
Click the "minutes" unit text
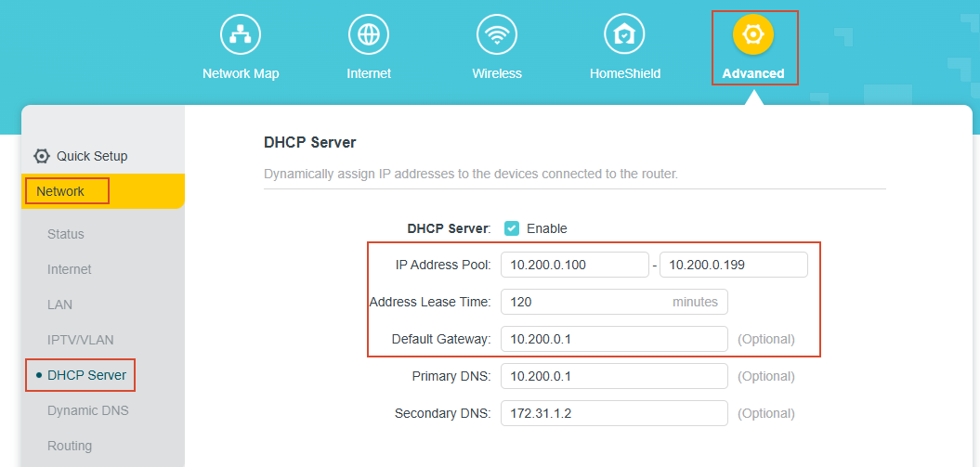(x=695, y=302)
